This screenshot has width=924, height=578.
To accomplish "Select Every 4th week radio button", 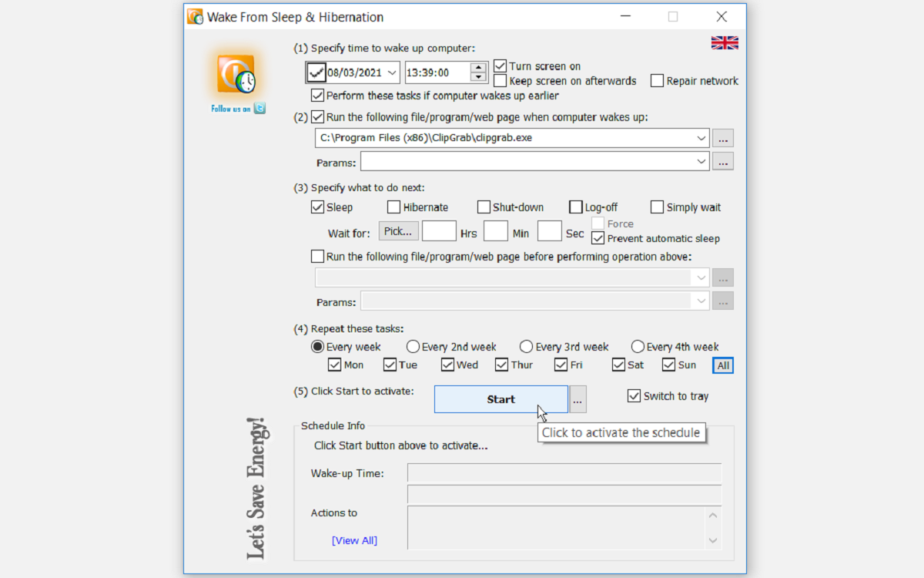I will [x=638, y=347].
